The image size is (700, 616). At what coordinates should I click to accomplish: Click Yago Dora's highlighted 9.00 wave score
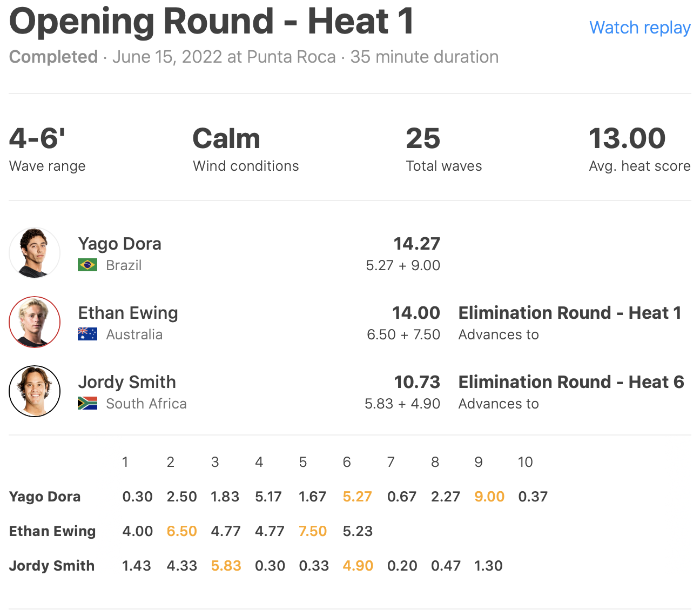[x=489, y=497]
